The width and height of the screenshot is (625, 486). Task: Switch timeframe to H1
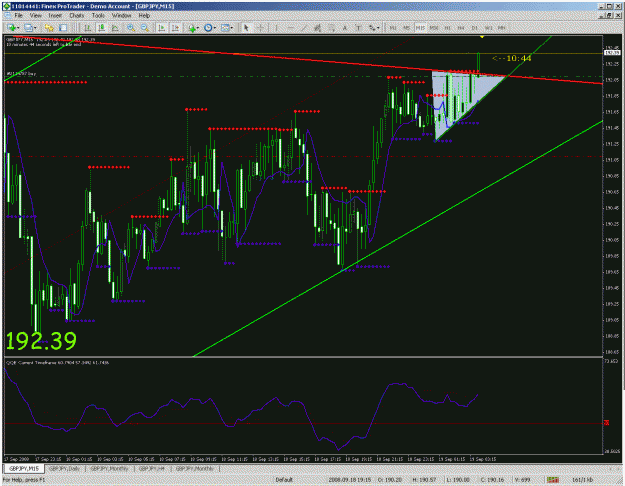(x=448, y=28)
